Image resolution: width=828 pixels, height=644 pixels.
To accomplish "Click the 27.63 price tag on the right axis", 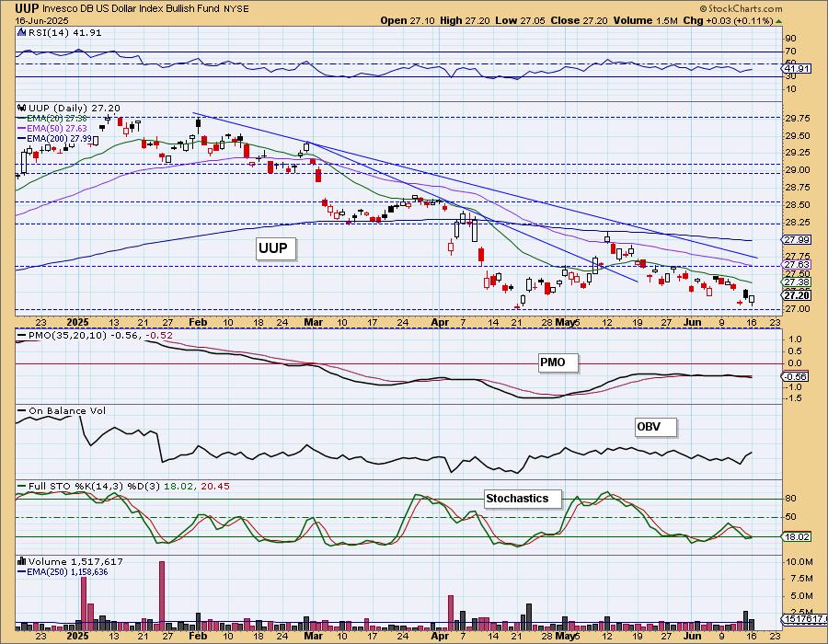I will click(797, 264).
